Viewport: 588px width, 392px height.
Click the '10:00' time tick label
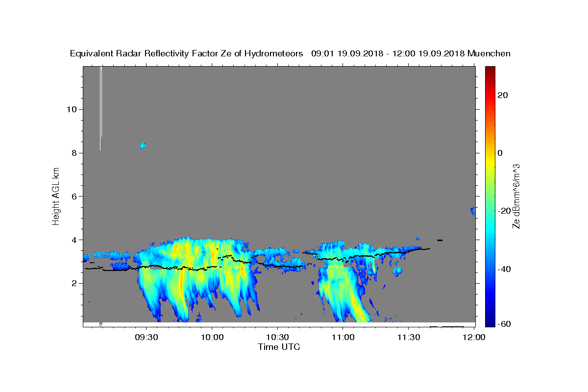(x=212, y=337)
